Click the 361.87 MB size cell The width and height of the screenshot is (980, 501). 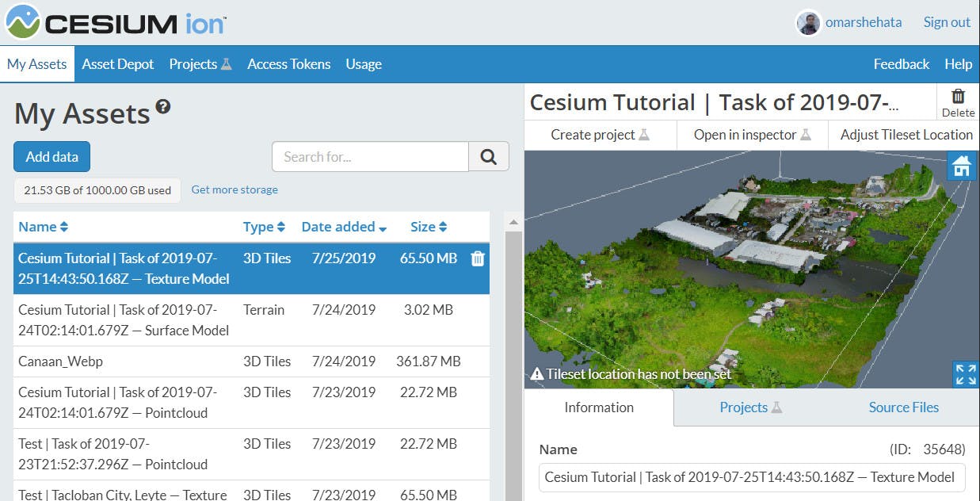(x=429, y=361)
